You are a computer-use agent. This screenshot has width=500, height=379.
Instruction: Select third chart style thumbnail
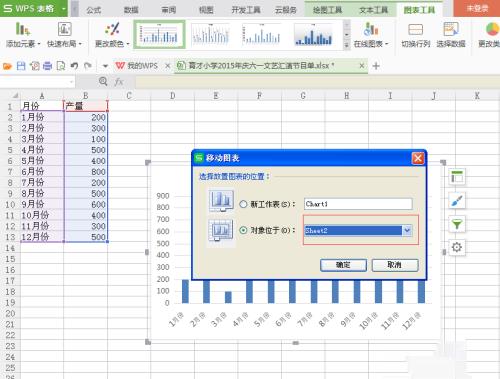click(262, 35)
